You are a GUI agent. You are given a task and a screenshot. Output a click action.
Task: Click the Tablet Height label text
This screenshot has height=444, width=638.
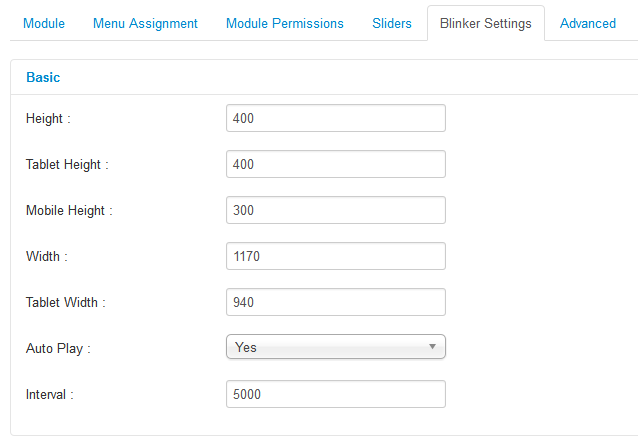tap(67, 164)
